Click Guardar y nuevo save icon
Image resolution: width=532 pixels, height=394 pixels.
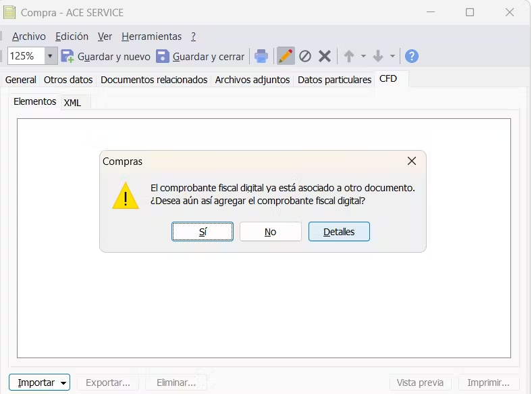click(x=68, y=56)
